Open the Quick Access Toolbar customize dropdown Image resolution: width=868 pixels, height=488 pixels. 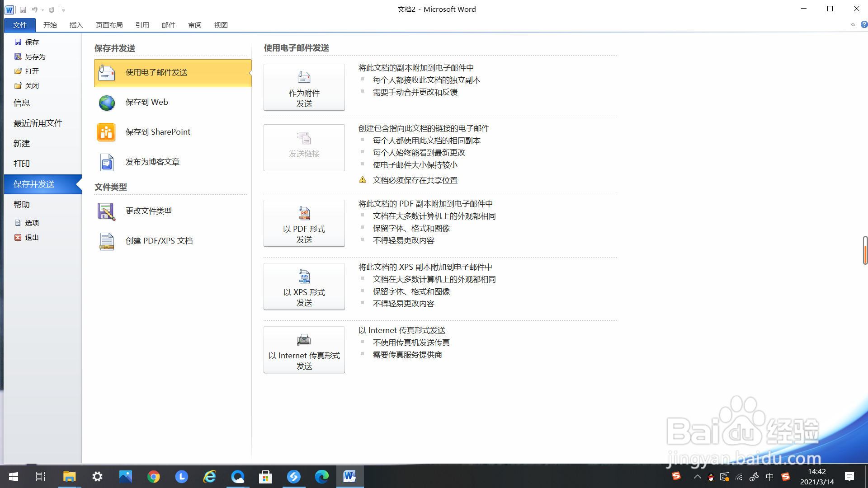(63, 9)
